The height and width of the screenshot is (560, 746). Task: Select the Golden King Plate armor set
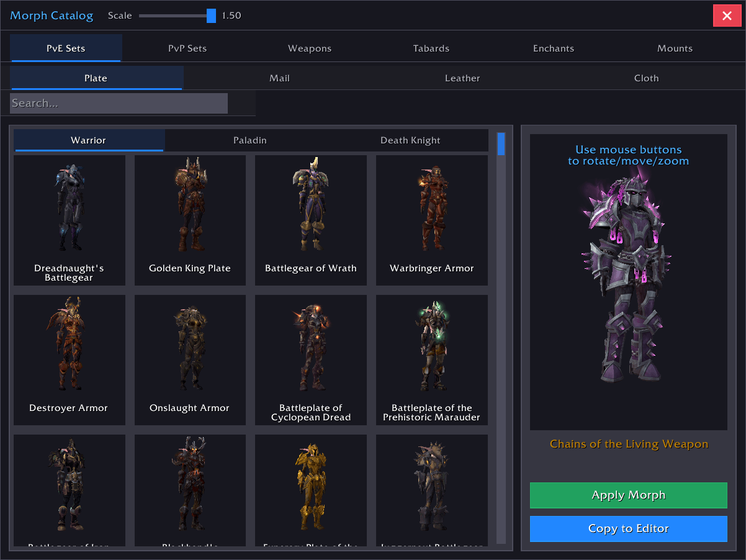pos(190,220)
